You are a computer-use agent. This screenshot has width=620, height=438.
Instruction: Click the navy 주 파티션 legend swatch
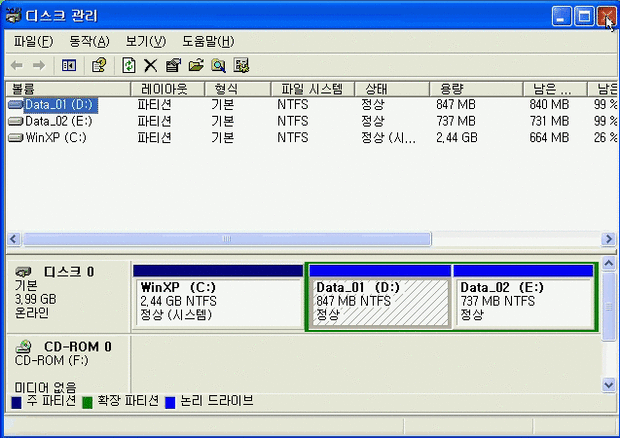click(16, 403)
